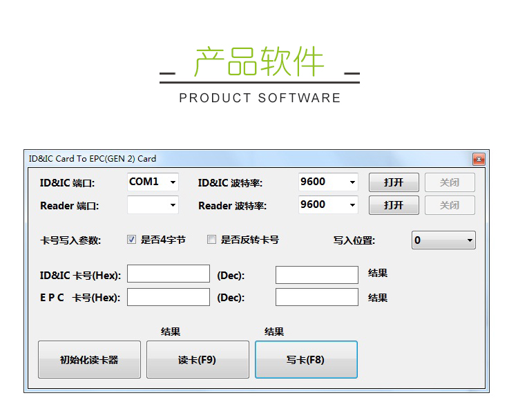Click the ID&IC 卡号 (Dec) input field
This screenshot has width=518, height=420.
tap(317, 275)
